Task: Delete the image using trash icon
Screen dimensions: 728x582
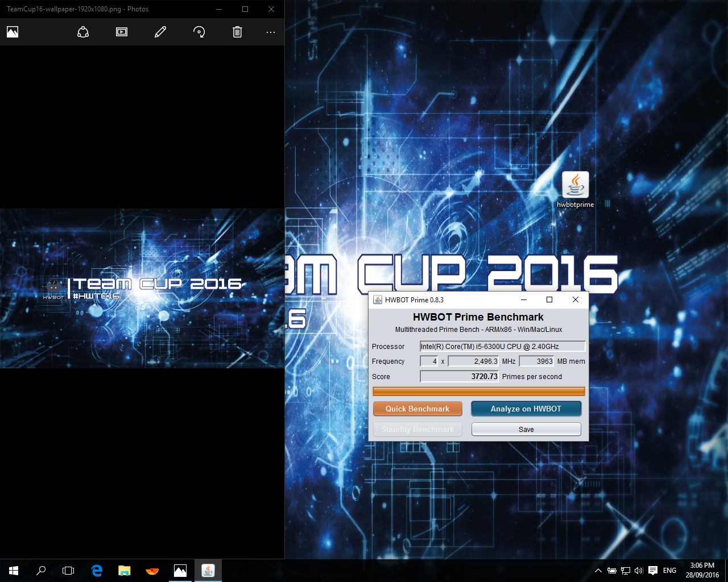Action: (x=237, y=32)
